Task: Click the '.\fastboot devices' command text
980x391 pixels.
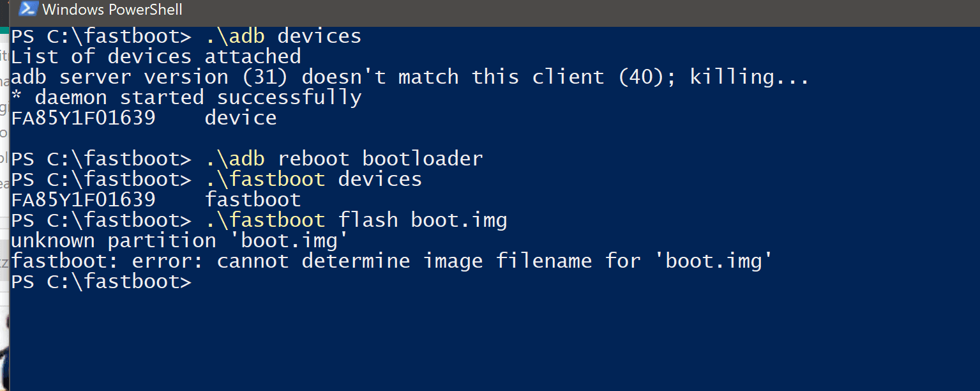Action: (x=313, y=179)
